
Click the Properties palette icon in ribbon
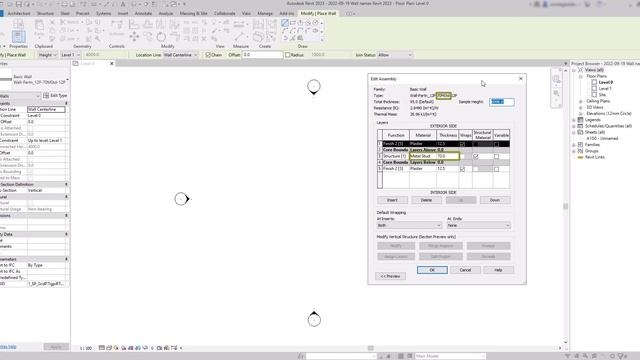(18, 36)
